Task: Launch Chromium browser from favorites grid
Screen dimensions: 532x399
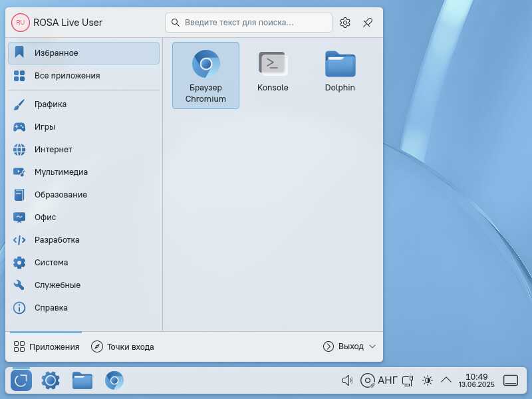Action: (205, 75)
